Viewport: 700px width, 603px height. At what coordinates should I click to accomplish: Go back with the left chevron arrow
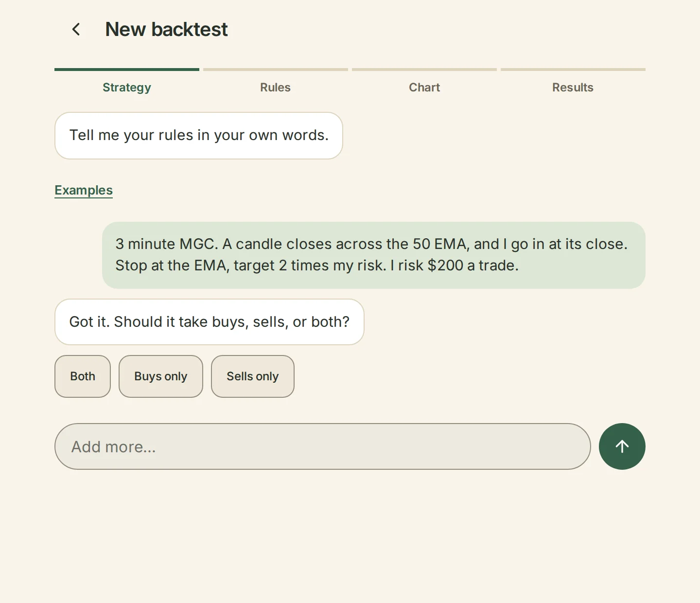point(76,29)
